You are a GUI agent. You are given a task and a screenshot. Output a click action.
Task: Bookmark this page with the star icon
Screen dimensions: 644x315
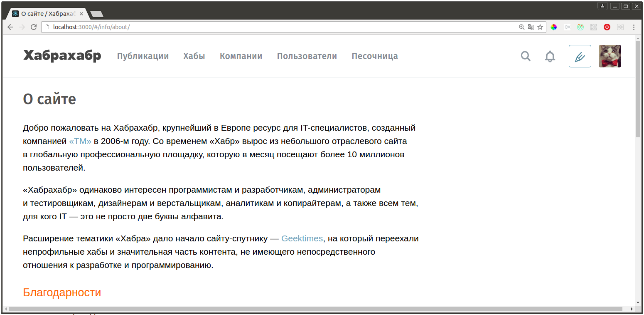tap(540, 27)
